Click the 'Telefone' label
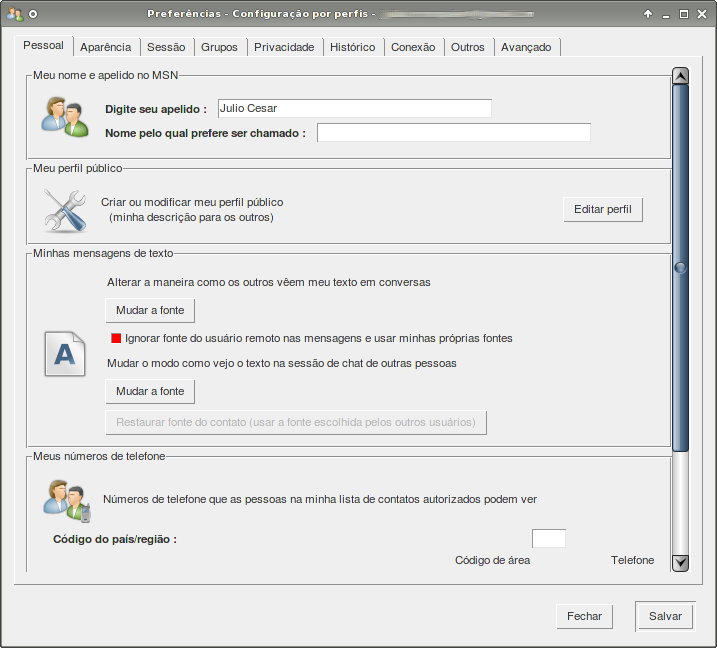The width and height of the screenshot is (717, 648). pyautogui.click(x=632, y=560)
